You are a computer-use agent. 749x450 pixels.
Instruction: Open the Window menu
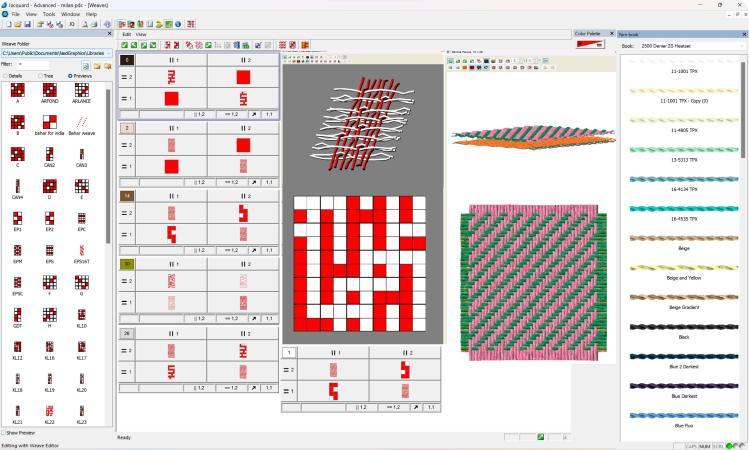pos(70,14)
